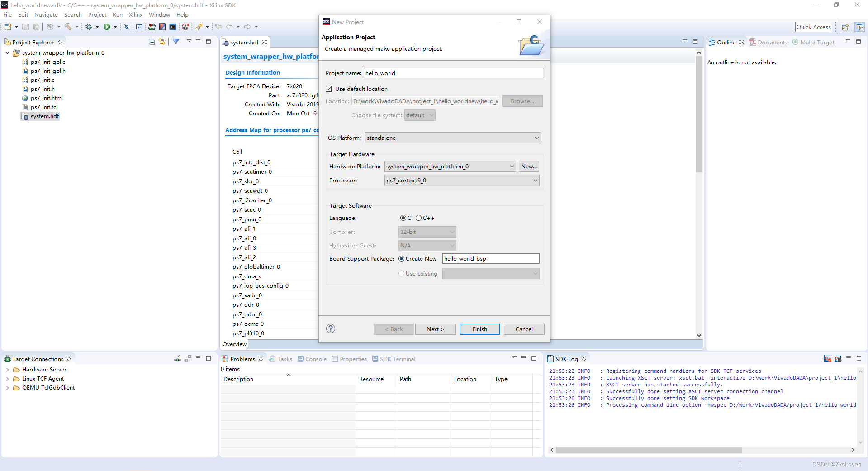Click the Forward navigation arrow icon

pos(247,27)
